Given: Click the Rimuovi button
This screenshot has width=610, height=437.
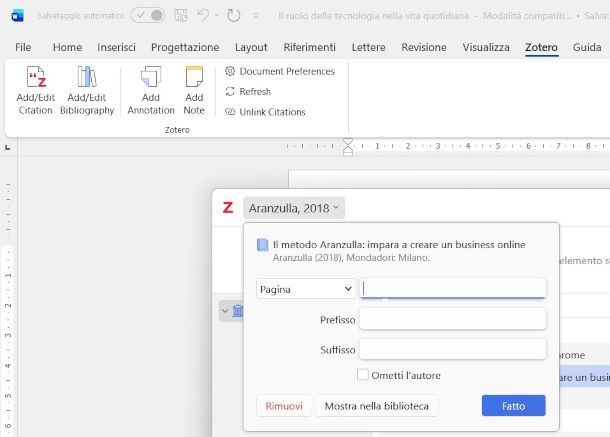Looking at the screenshot, I should pos(284,406).
